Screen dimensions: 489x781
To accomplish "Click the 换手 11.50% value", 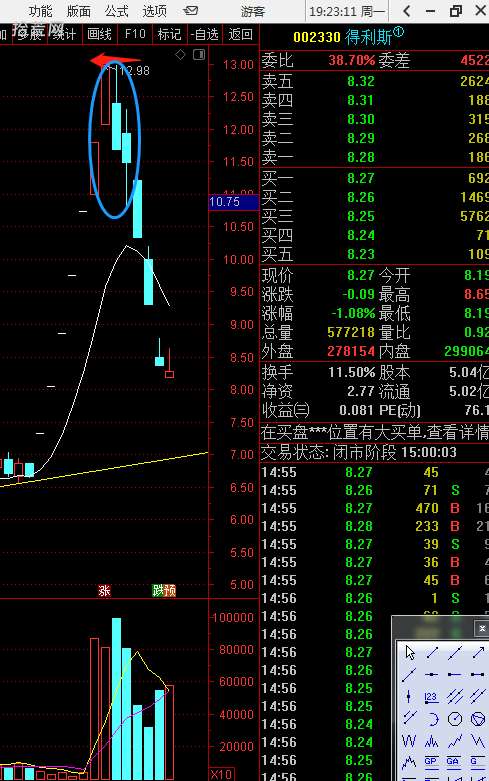I will coord(352,372).
